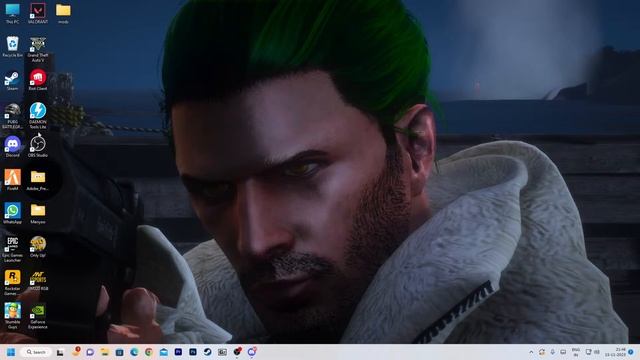This screenshot has width=640, height=360.
Task: Launch PUBG Battlegrounds shortcut
Action: [12, 116]
